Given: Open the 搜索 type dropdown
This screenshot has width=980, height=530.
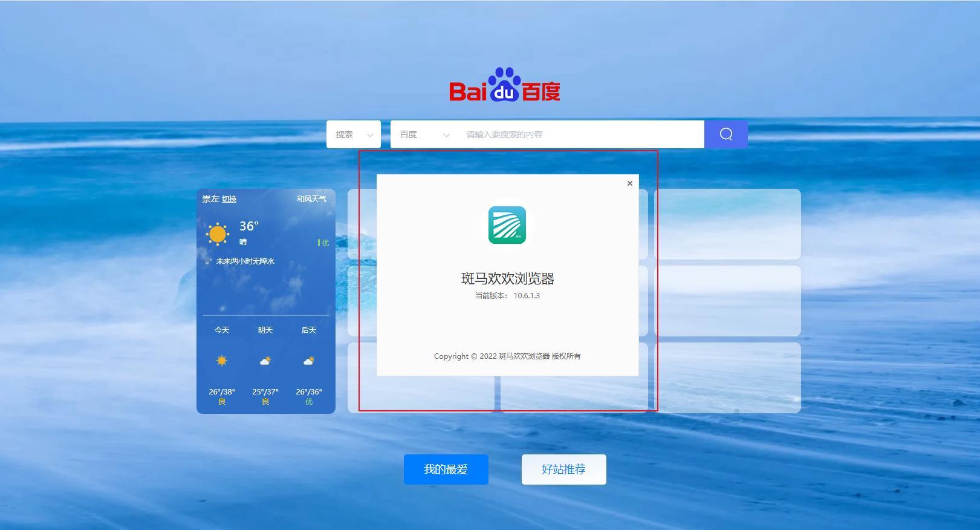Looking at the screenshot, I should (x=354, y=134).
